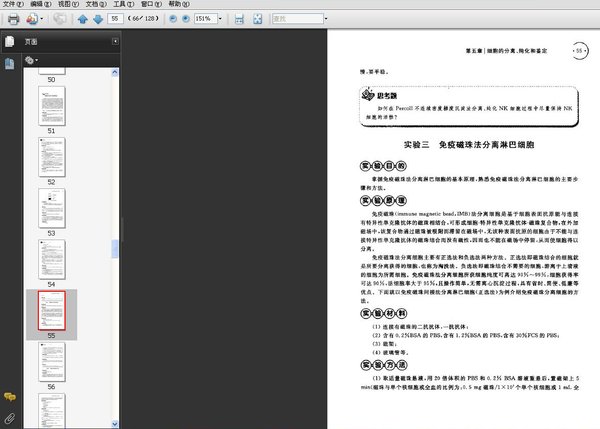Go to the next page with the down arrow
Image resolution: width=600 pixels, height=429 pixels.
click(97, 19)
